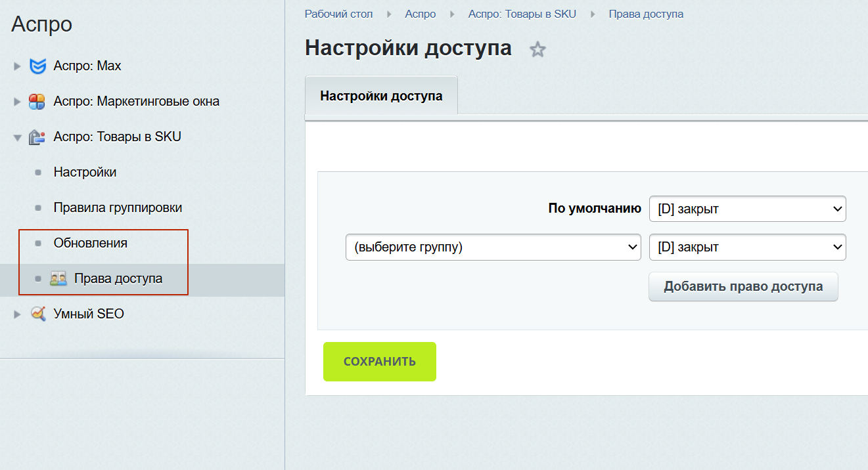868x470 pixels.
Task: Click the Сохранить button
Action: click(380, 362)
